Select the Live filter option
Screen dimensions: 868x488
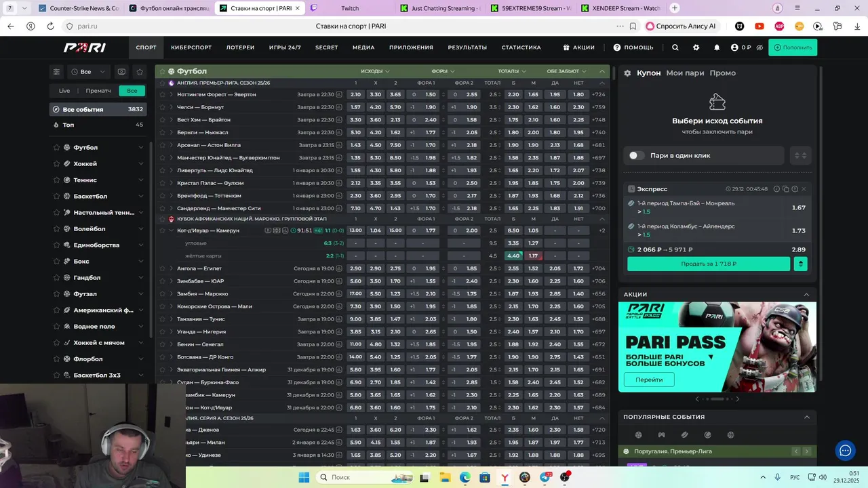(x=64, y=91)
